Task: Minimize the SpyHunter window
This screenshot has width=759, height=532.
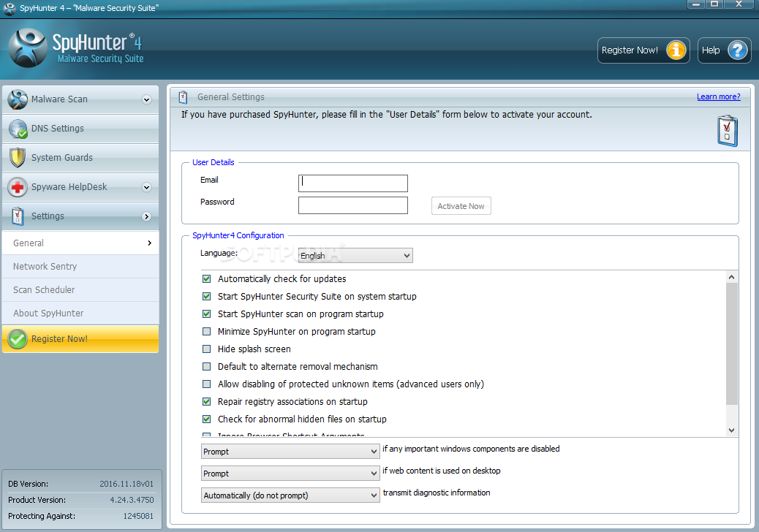Action: point(696,4)
